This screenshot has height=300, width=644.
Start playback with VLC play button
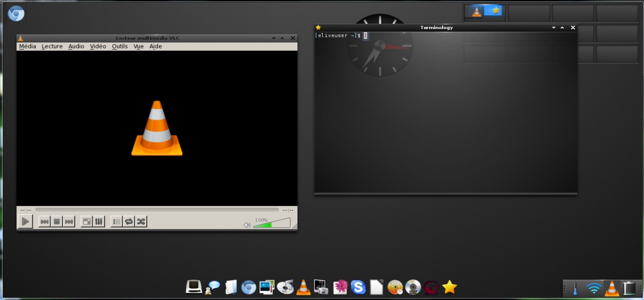coord(25,221)
